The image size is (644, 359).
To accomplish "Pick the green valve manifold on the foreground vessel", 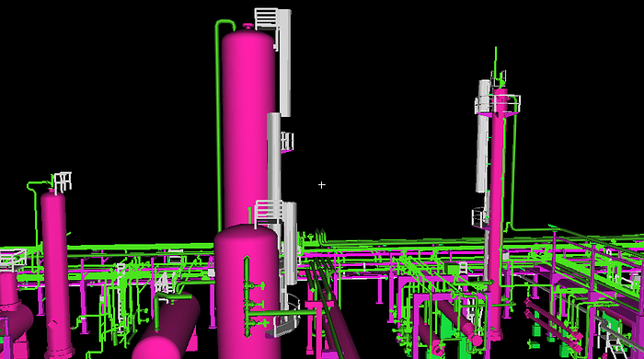I will (x=254, y=296).
